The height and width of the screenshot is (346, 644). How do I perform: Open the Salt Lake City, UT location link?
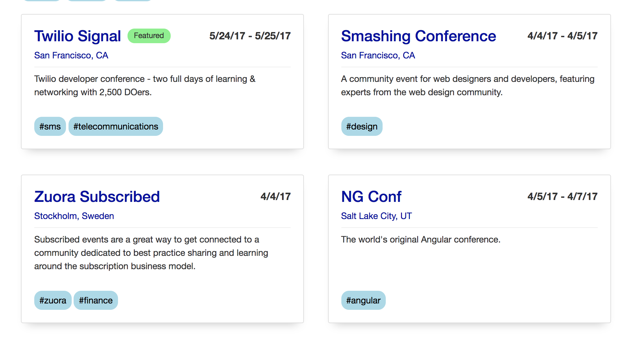tap(376, 216)
